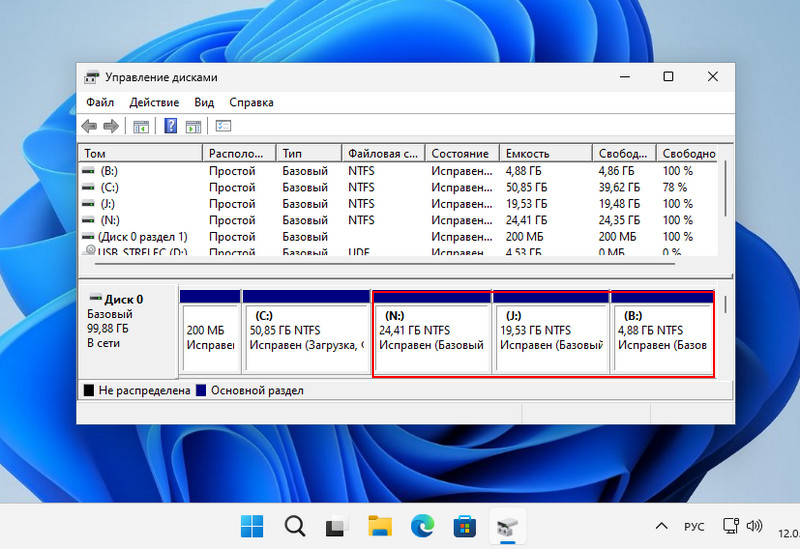Click the 24,35 ГБ free space cell
The width and height of the screenshot is (800, 549).
click(x=619, y=220)
